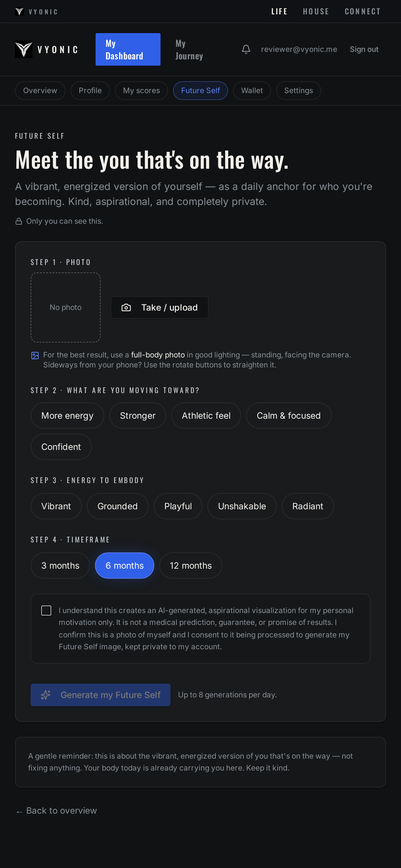Click the camera icon on Take / upload
Image resolution: width=401 pixels, height=868 pixels.
click(126, 307)
